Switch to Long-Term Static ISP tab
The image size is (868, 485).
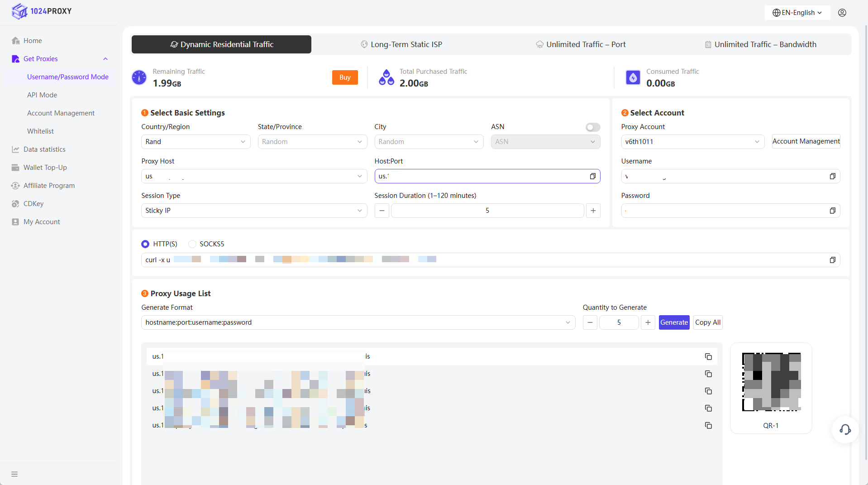point(401,44)
